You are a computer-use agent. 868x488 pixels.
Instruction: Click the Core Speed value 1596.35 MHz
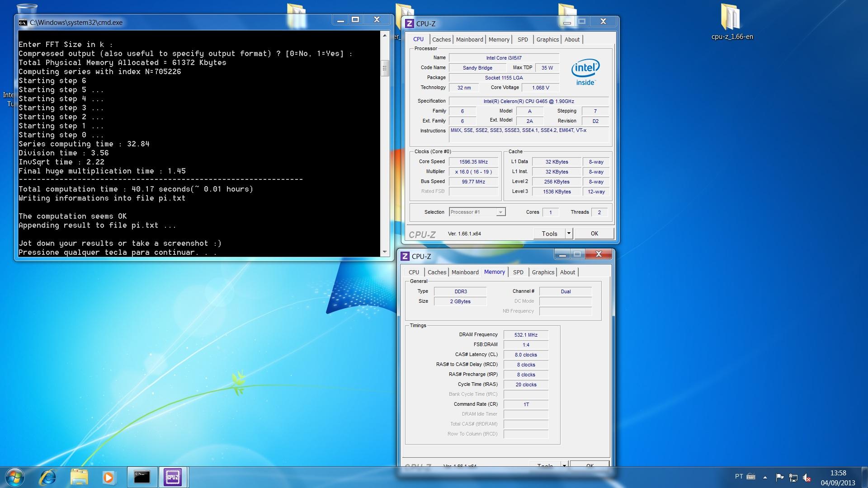click(473, 162)
